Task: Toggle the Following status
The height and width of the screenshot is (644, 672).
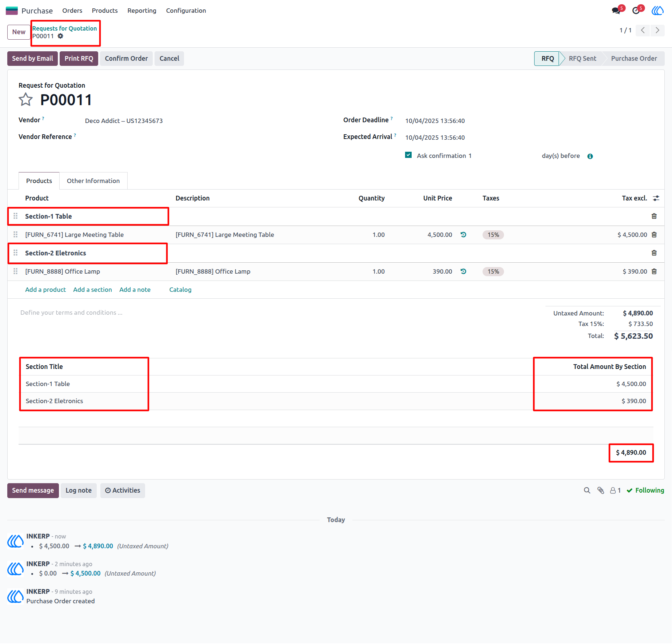Action: pos(645,490)
